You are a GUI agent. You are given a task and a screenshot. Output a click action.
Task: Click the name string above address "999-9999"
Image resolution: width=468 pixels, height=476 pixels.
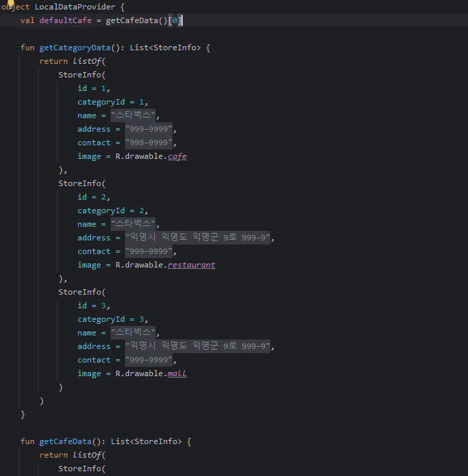133,115
